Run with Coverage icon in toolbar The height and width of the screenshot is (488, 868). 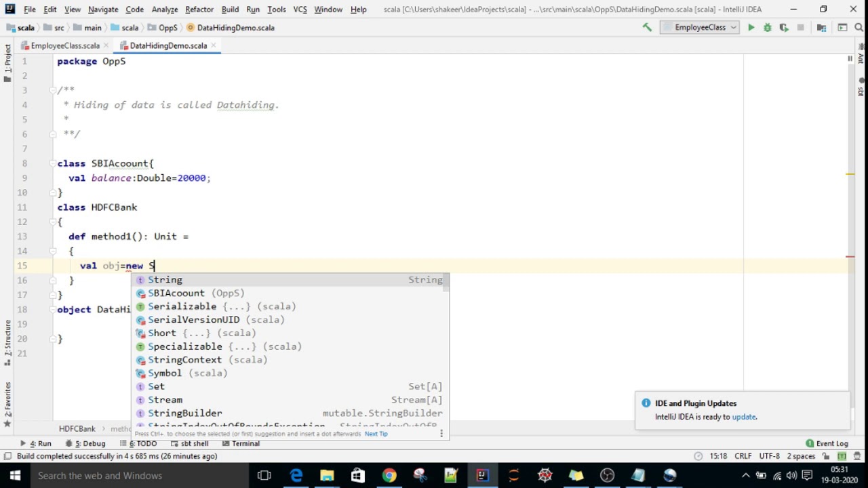click(784, 28)
